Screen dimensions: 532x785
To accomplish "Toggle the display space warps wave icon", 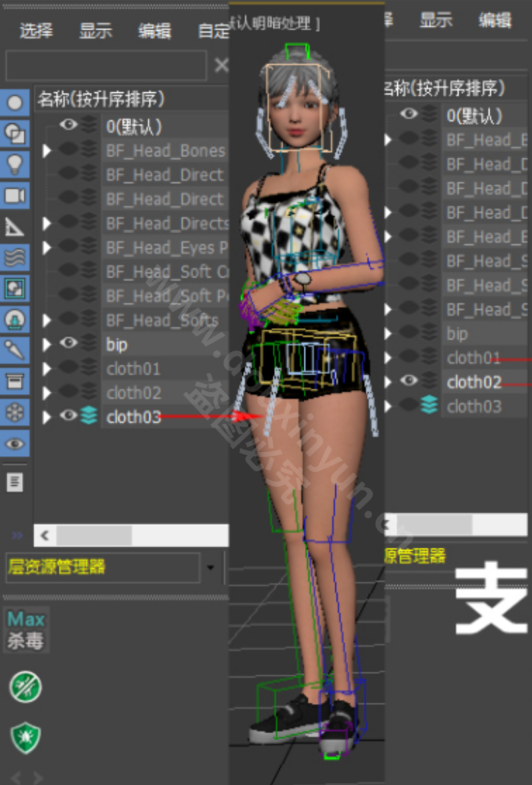I will coord(15,257).
